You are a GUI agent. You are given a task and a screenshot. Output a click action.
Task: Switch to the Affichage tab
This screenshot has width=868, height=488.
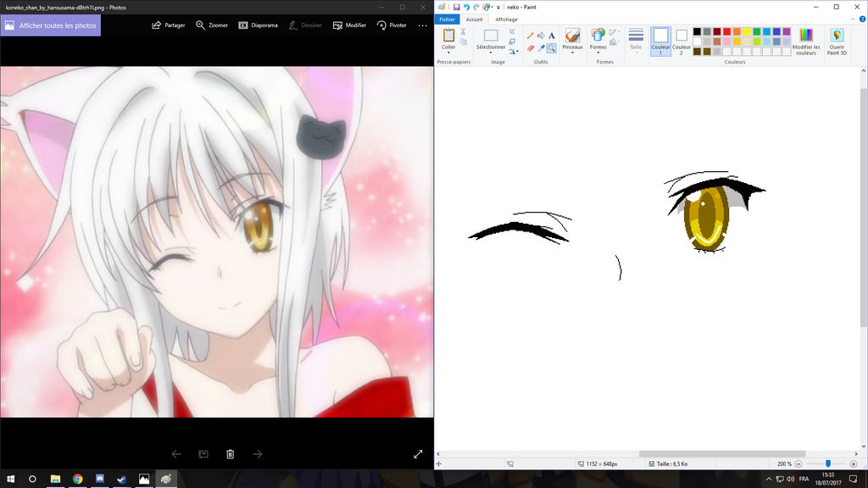pos(506,19)
